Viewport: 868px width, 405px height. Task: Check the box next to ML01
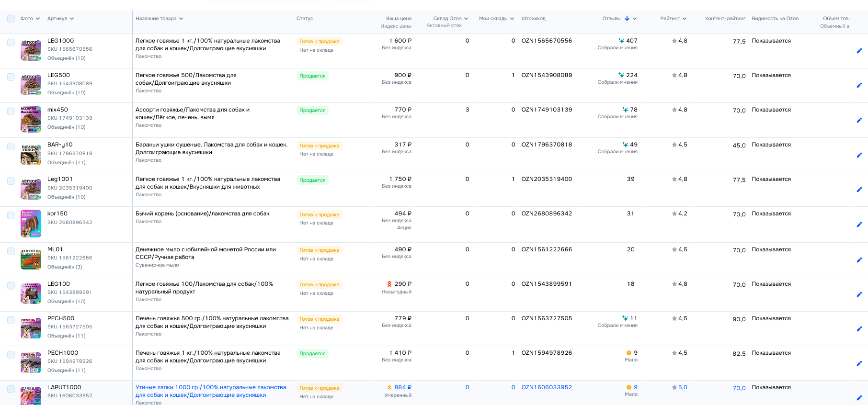pos(11,251)
